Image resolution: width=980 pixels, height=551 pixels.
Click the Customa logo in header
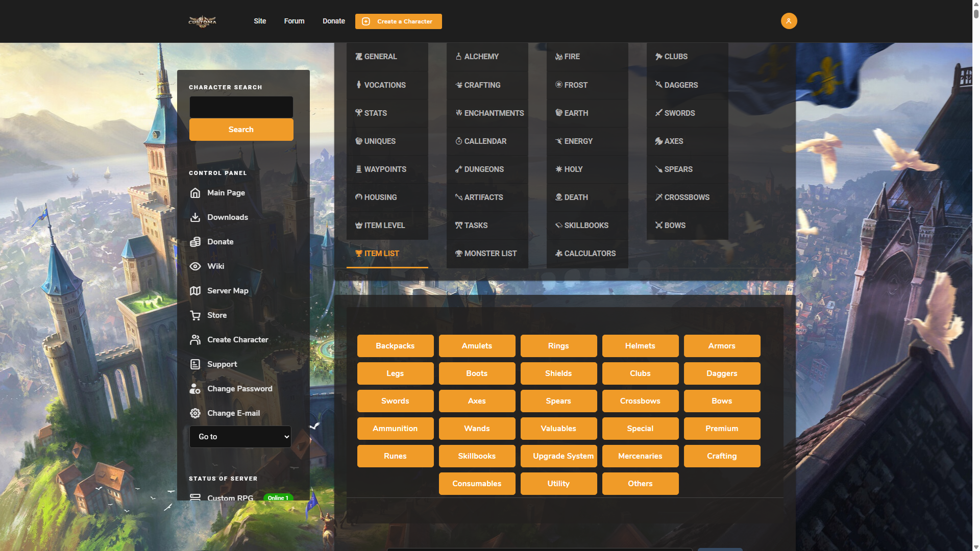click(203, 21)
